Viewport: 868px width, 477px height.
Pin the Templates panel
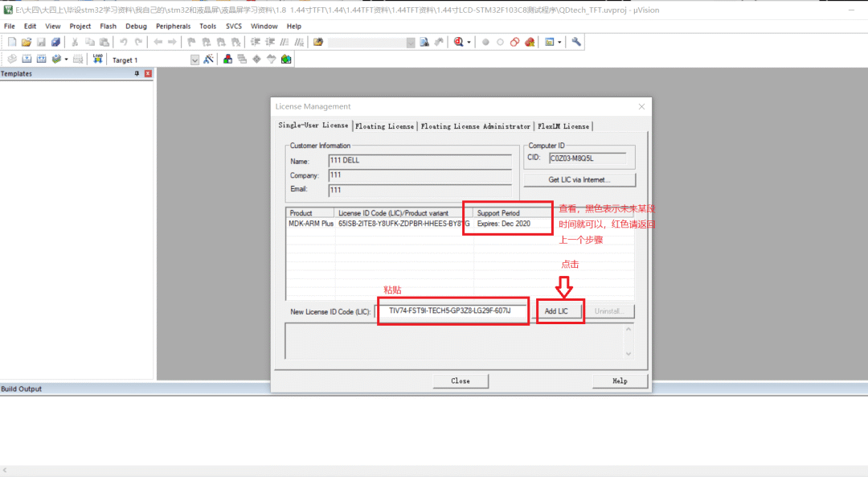coord(137,74)
